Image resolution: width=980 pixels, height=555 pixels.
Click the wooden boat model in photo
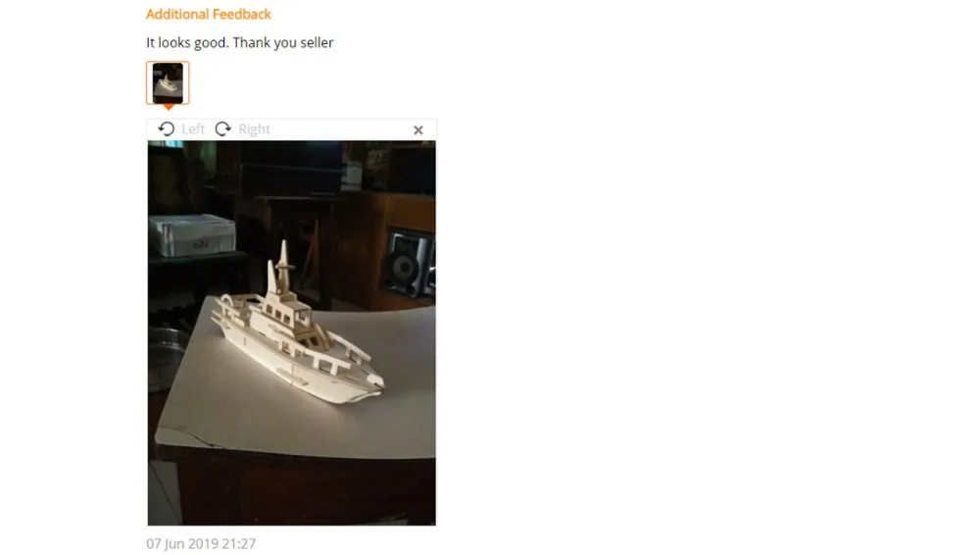coord(298,331)
